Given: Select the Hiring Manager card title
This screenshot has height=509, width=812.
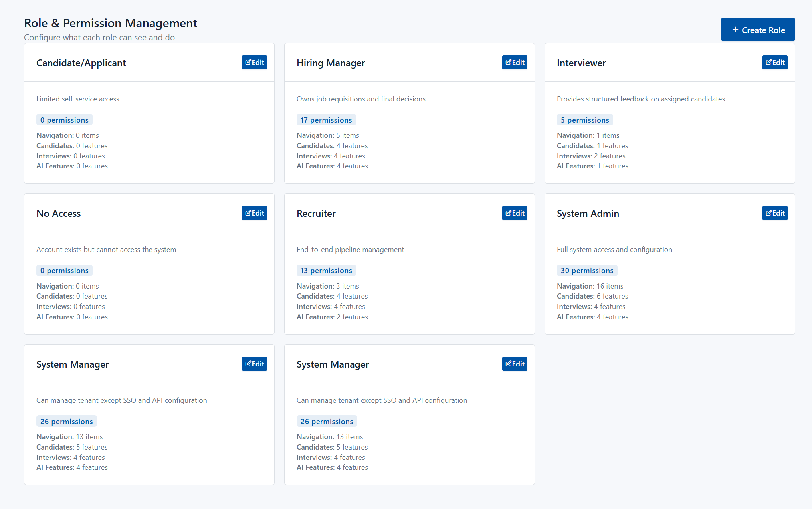Looking at the screenshot, I should tap(331, 63).
